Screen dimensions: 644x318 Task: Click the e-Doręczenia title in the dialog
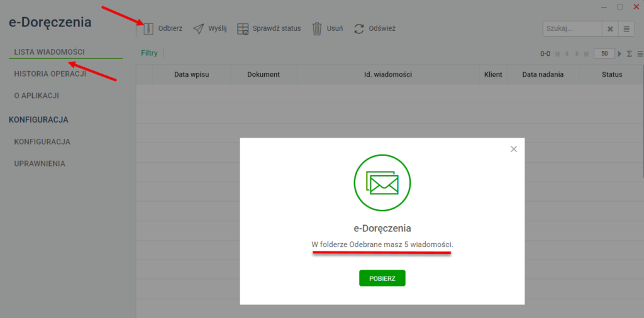tap(382, 228)
